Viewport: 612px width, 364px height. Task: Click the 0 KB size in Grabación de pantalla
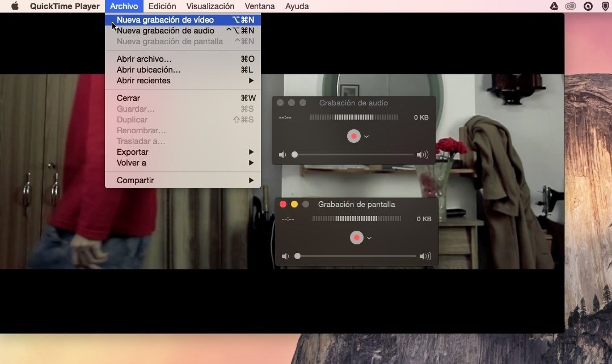[424, 219]
